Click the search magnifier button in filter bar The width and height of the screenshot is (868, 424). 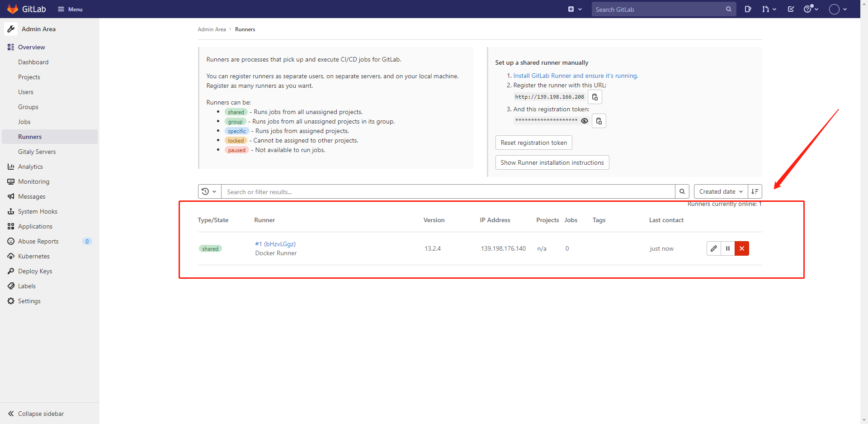click(682, 191)
